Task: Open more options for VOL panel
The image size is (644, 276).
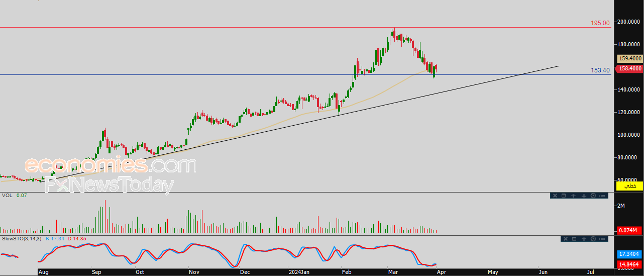Action: tap(602, 196)
